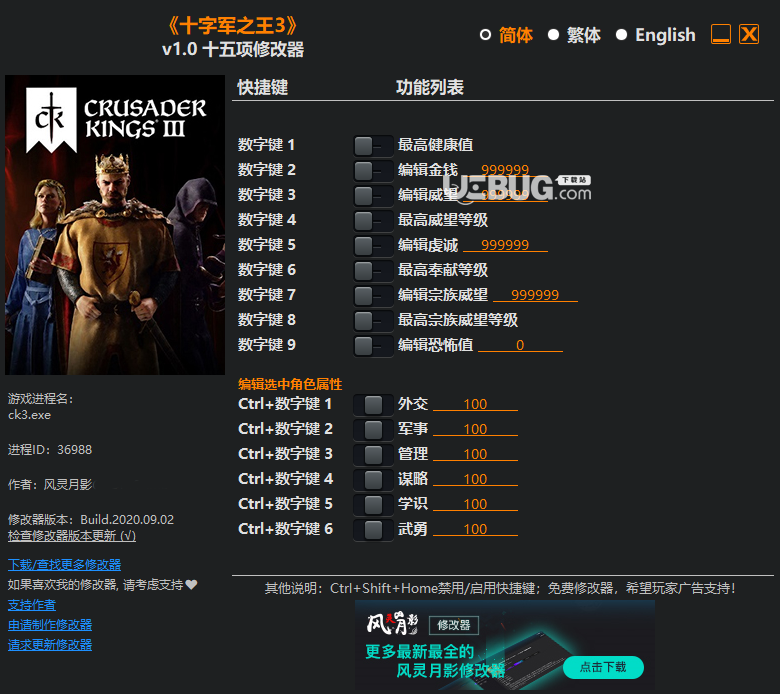
Task: Click the 其他说明 Ctrl+Shift+Home note
Action: [500, 589]
